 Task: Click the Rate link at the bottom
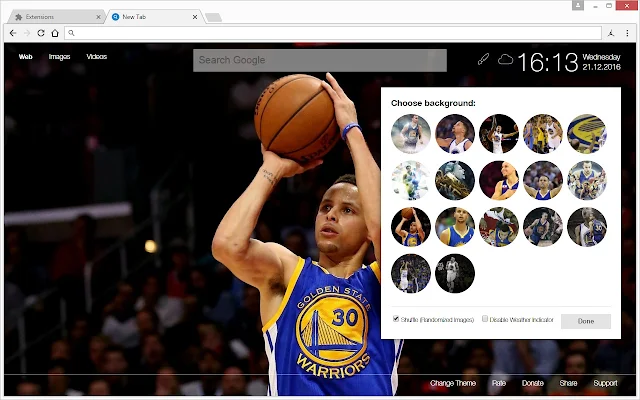(499, 383)
